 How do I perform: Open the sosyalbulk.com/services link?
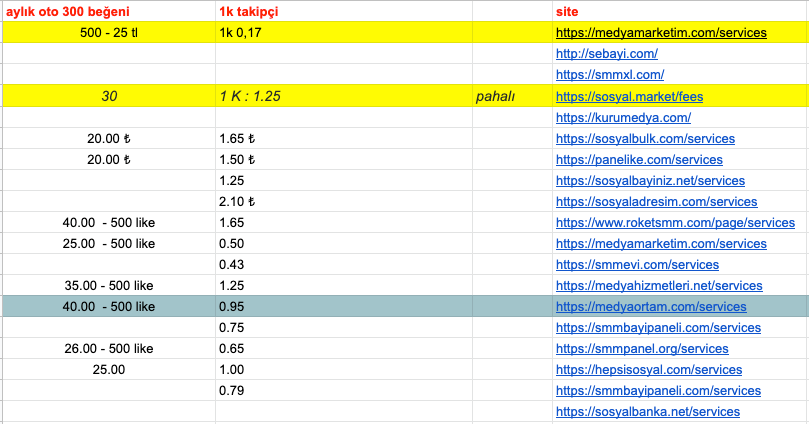point(645,139)
